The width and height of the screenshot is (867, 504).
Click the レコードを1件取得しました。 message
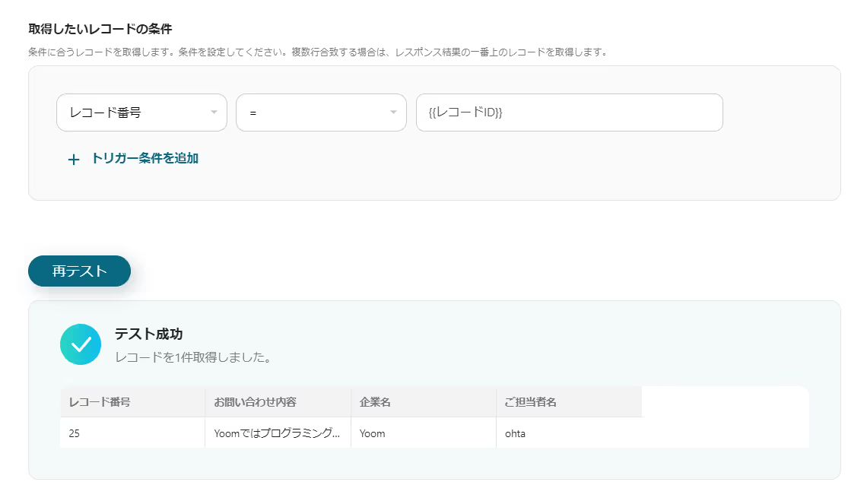(x=194, y=357)
